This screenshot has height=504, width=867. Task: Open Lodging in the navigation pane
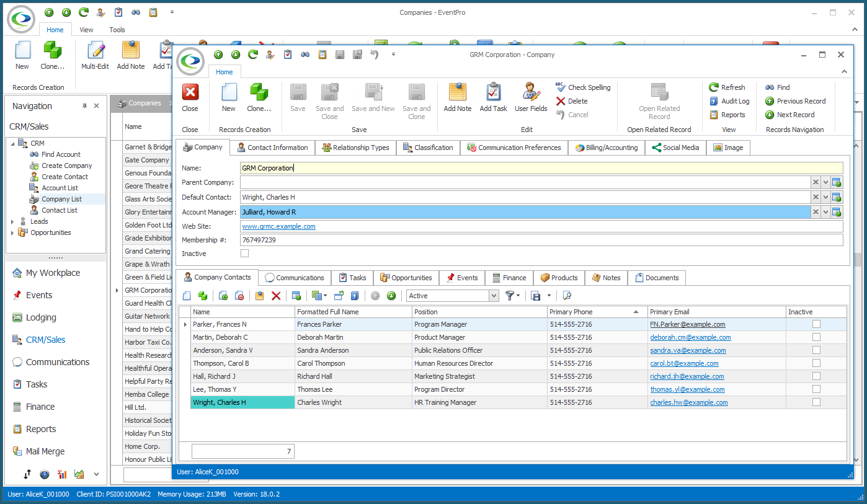41,317
